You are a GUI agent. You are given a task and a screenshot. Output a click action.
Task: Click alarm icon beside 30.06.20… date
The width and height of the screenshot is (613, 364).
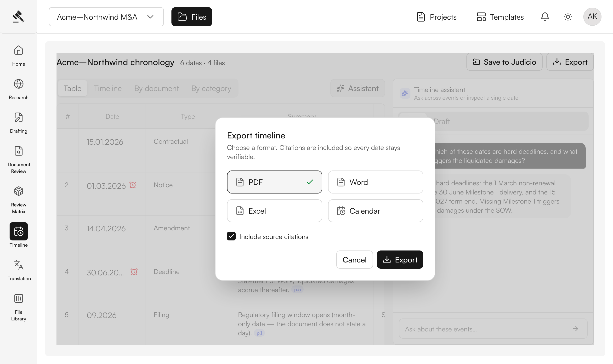(x=134, y=272)
